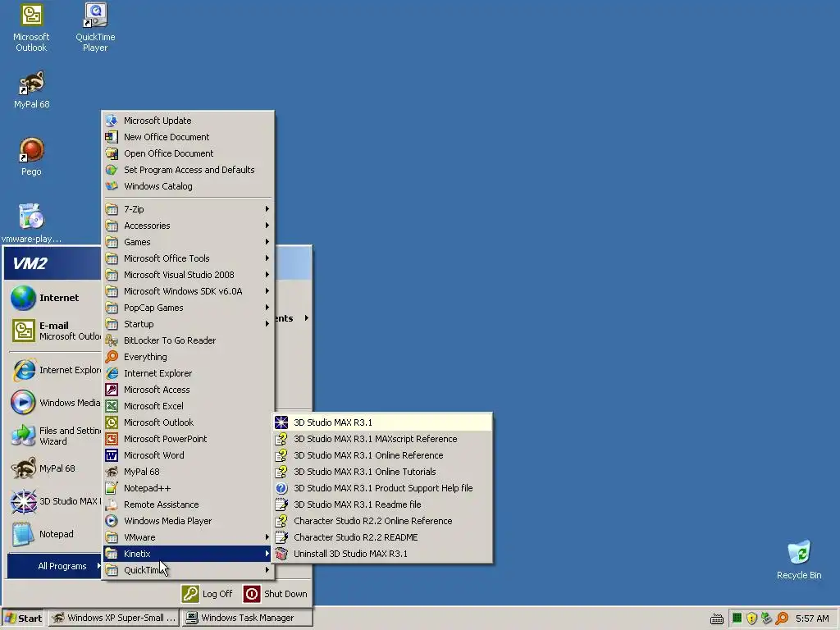Open the Microsoft Outlook desktop shortcut
The height and width of the screenshot is (630, 840).
coord(31,27)
